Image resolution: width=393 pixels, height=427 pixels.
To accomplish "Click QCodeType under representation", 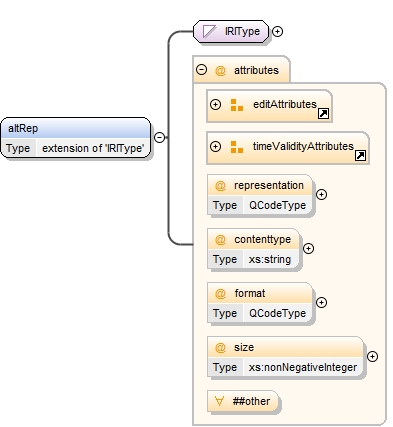I will click(277, 205).
